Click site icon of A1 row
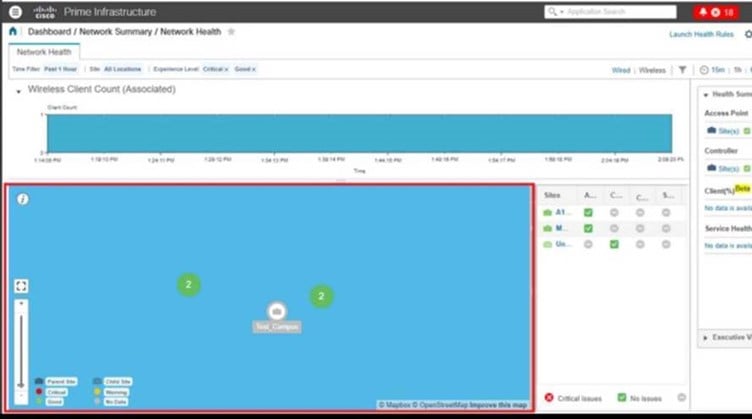 pyautogui.click(x=547, y=212)
